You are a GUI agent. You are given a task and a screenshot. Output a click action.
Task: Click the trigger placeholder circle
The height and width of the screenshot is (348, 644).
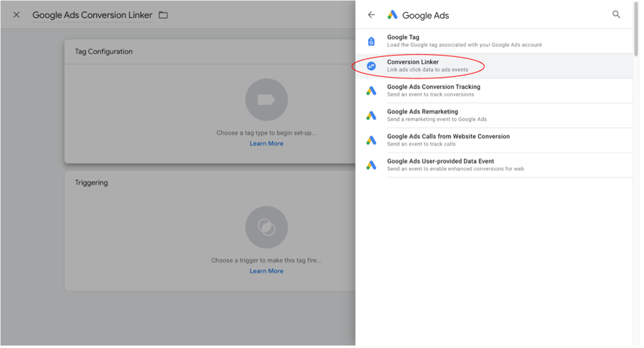click(266, 227)
